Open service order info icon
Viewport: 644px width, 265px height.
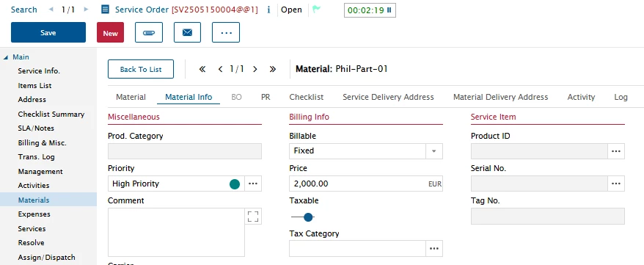pyautogui.click(x=268, y=10)
